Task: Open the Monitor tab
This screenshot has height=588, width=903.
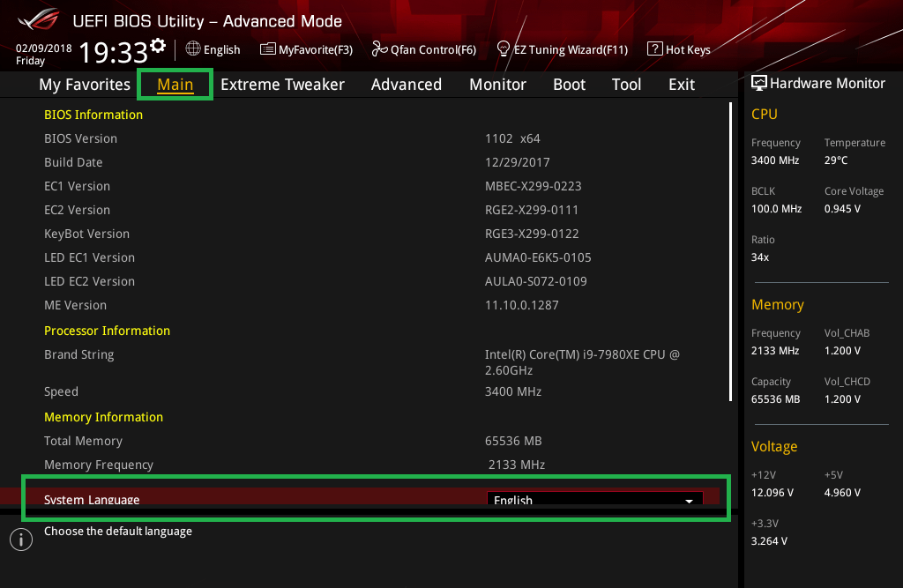Action: tap(497, 85)
